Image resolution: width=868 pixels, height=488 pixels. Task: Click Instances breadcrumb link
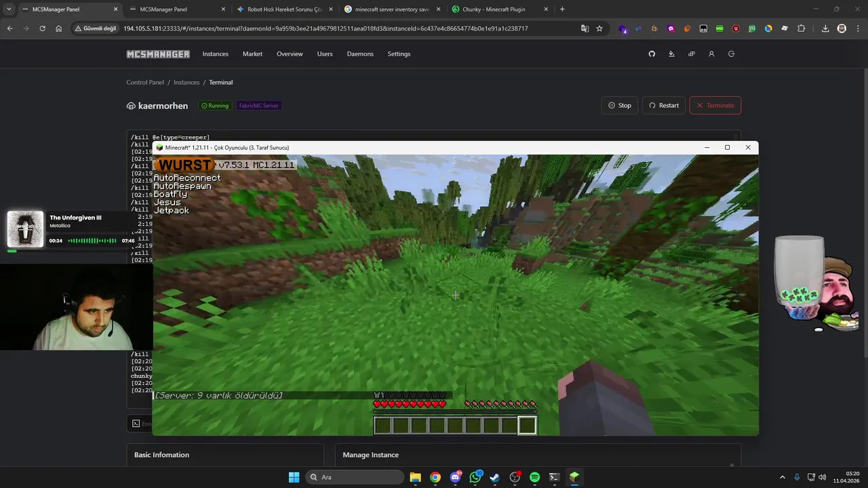186,83
